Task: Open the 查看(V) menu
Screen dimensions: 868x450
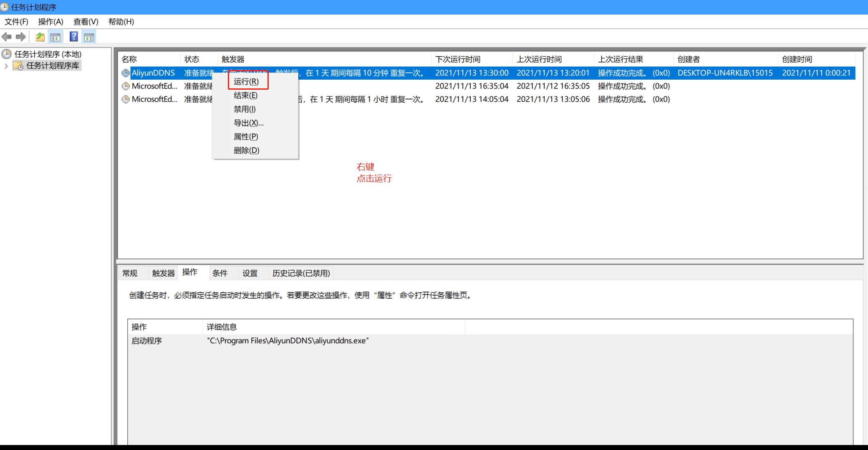Action: (x=85, y=22)
